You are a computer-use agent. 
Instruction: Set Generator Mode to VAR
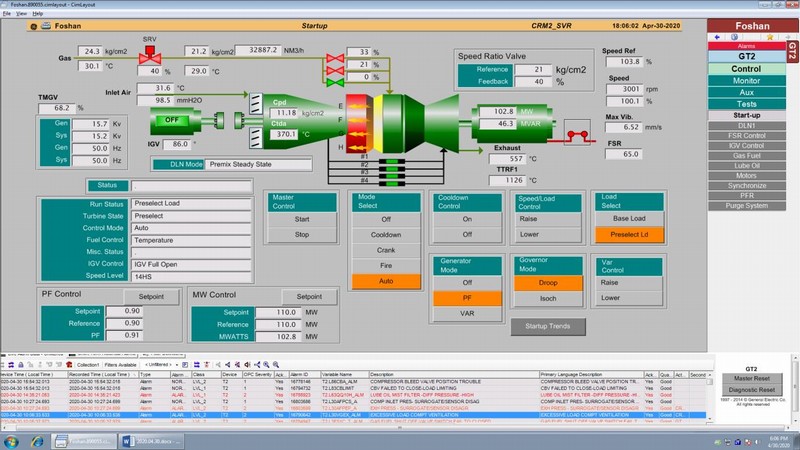pyautogui.click(x=467, y=313)
